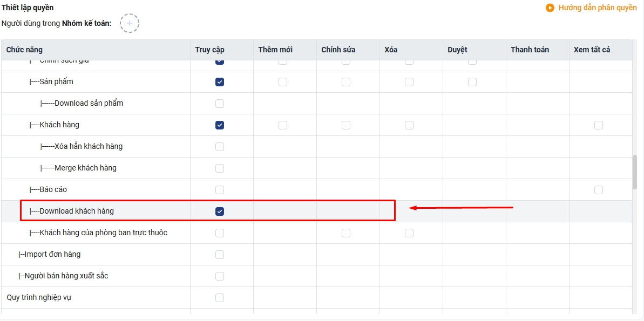Uncheck Truy cập for Sản phẩm
Viewport: 644px width, 321px height.
(x=220, y=82)
